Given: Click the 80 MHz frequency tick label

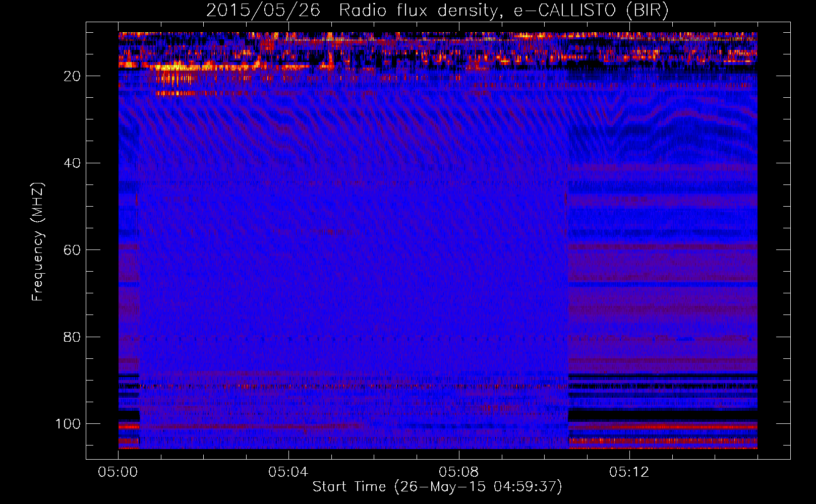Looking at the screenshot, I should (x=72, y=337).
